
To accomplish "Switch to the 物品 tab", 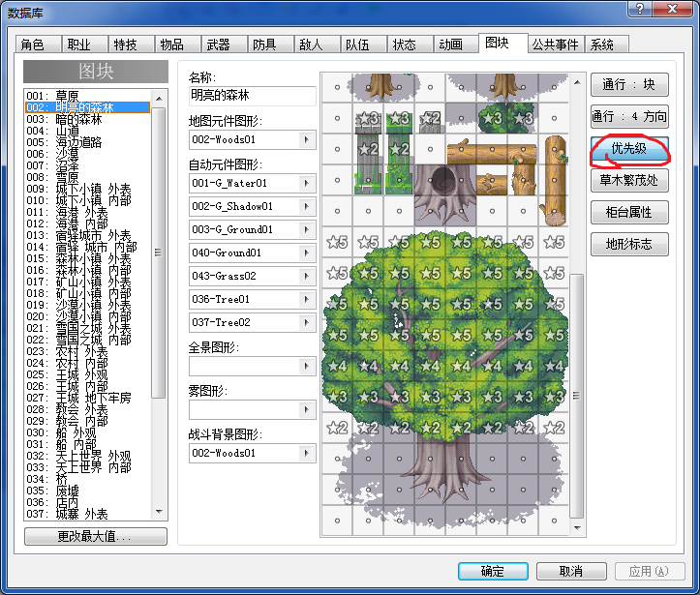I will pyautogui.click(x=177, y=45).
